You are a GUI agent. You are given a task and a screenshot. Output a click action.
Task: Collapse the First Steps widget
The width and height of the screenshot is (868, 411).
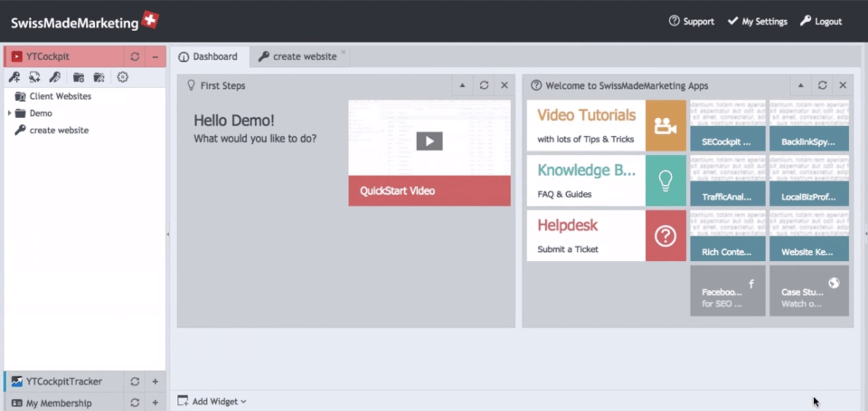(462, 85)
